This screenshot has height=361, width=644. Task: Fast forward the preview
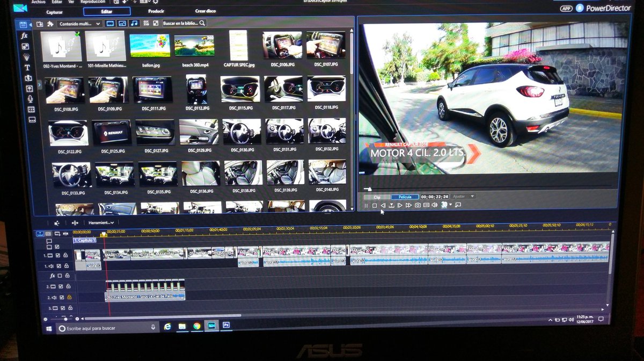point(409,205)
